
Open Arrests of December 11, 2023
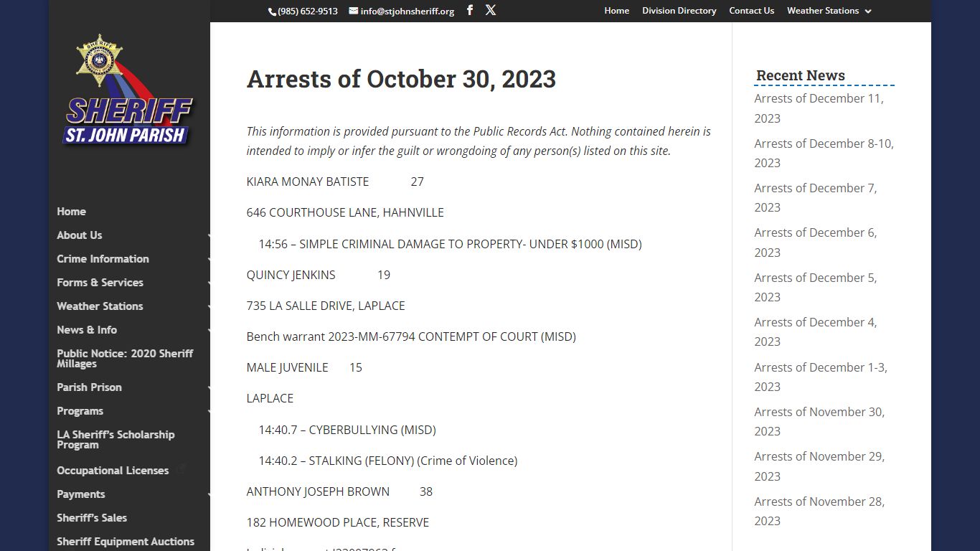coord(819,108)
